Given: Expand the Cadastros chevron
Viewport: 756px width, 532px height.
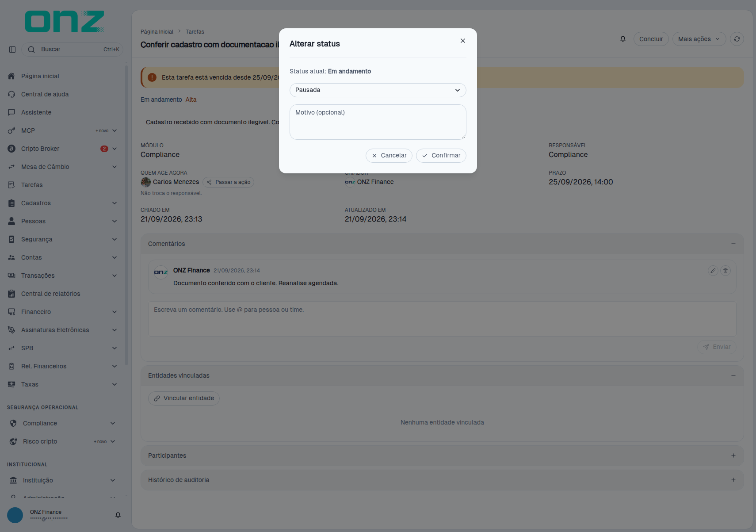Looking at the screenshot, I should (x=115, y=203).
